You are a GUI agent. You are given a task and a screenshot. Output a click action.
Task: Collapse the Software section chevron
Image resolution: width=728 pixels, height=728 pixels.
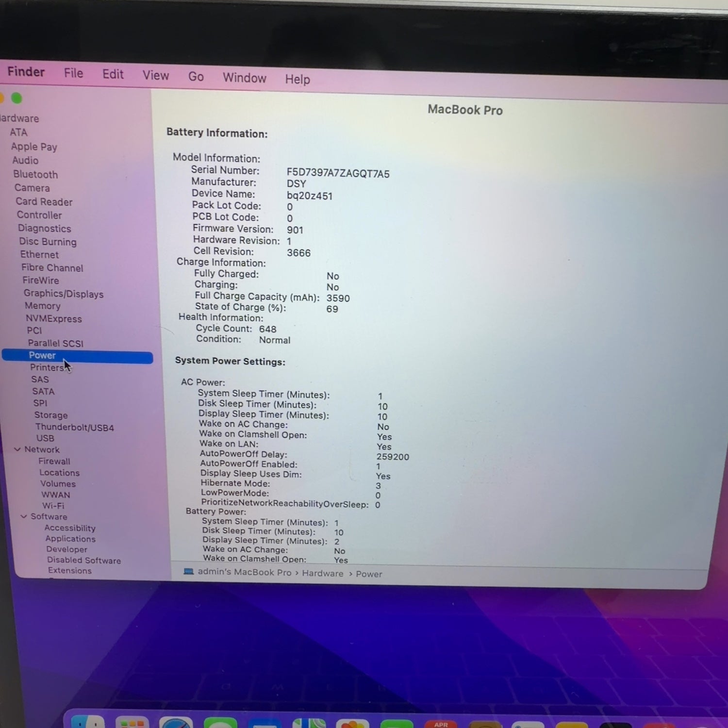click(23, 516)
